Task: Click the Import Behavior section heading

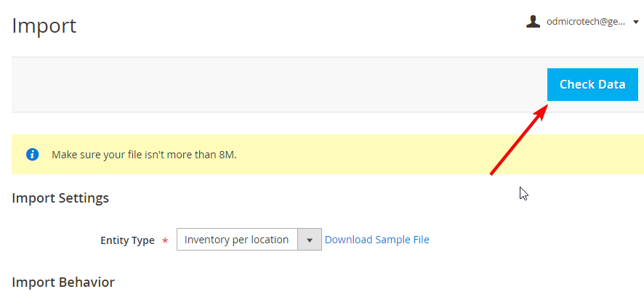Action: tap(63, 282)
